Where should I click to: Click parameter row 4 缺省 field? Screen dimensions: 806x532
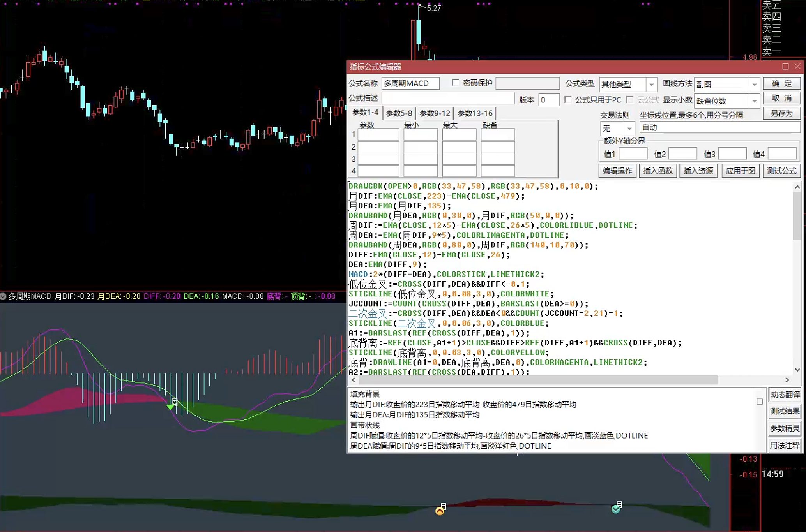(498, 171)
